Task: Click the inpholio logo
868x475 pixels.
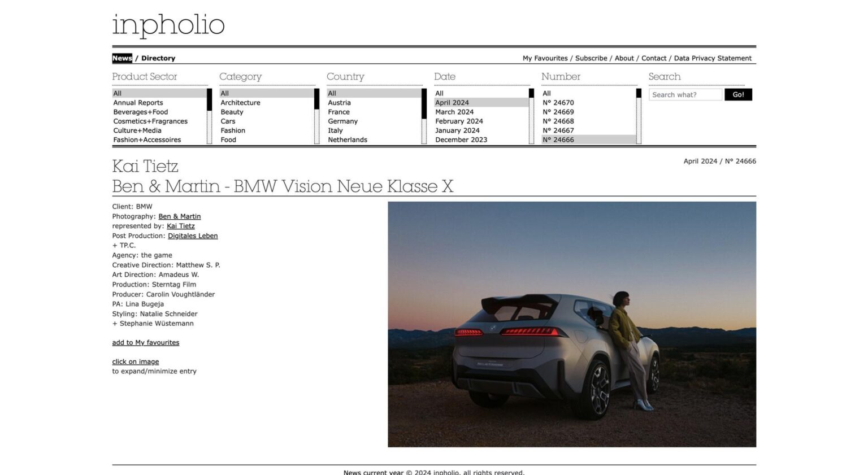Action: tap(168, 25)
